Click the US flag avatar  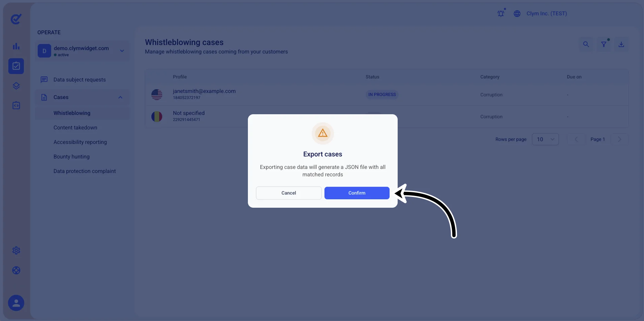[157, 94]
